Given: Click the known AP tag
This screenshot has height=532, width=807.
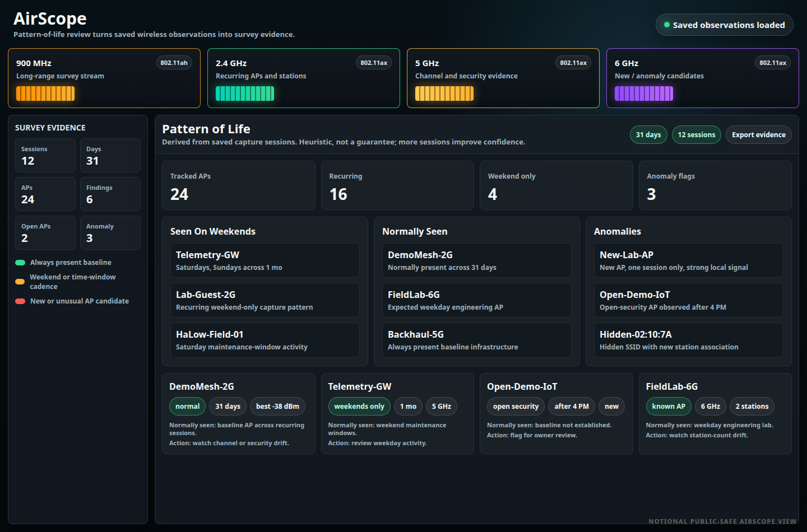Looking at the screenshot, I should click(x=669, y=407).
